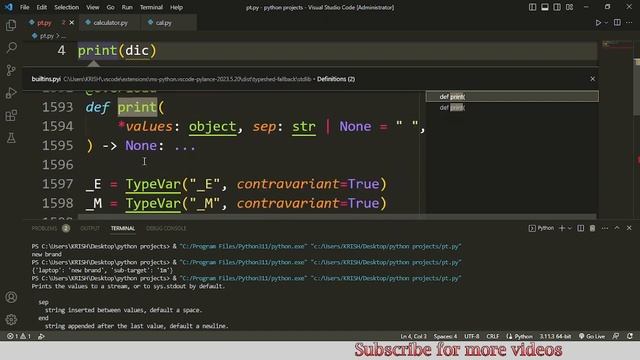This screenshot has width=640, height=360.
Task: Open the Edit menu
Action: click(x=42, y=7)
